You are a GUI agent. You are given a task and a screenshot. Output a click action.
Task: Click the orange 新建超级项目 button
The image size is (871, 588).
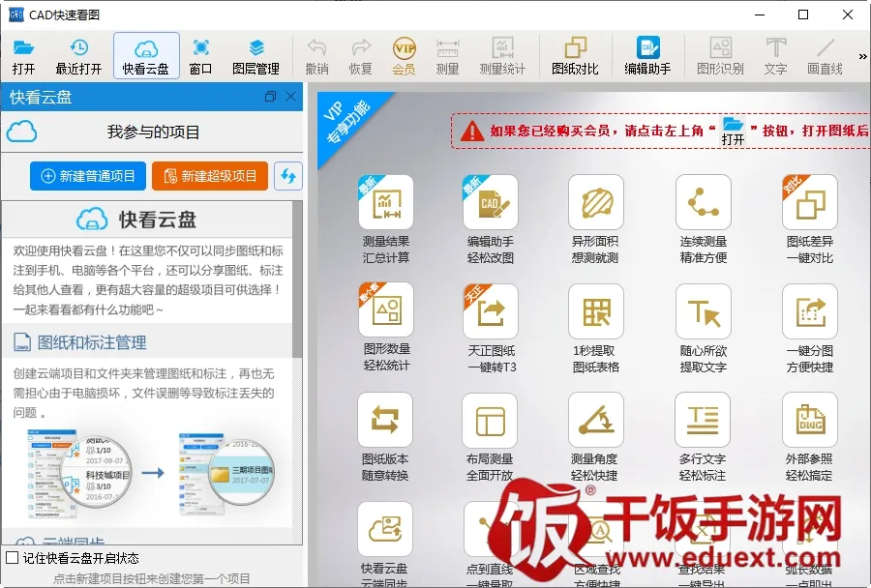click(210, 175)
